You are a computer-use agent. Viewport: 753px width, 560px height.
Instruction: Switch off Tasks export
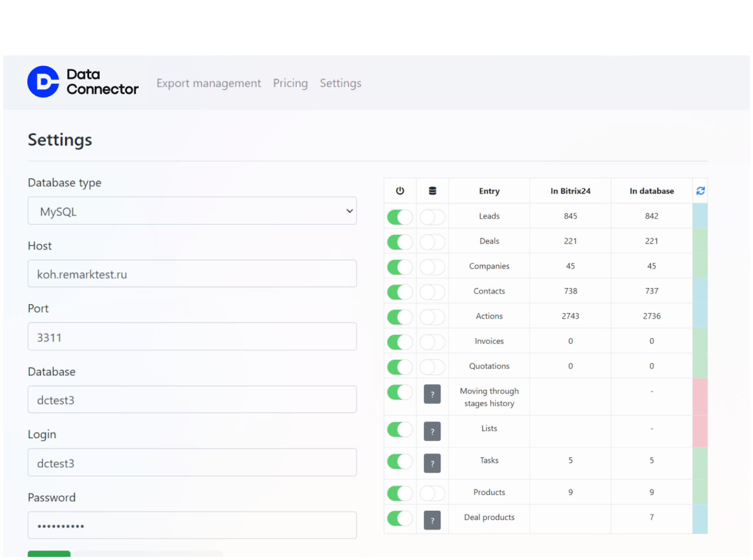(400, 461)
